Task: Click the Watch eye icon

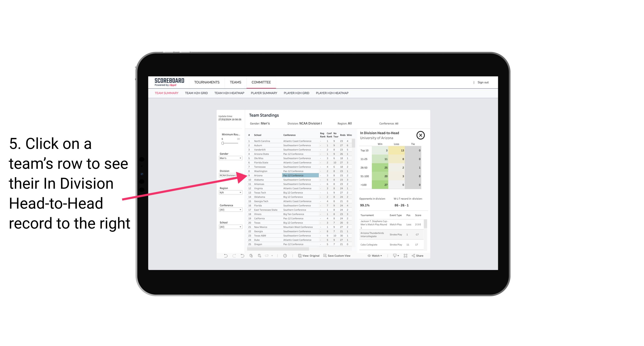Action: pos(369,256)
